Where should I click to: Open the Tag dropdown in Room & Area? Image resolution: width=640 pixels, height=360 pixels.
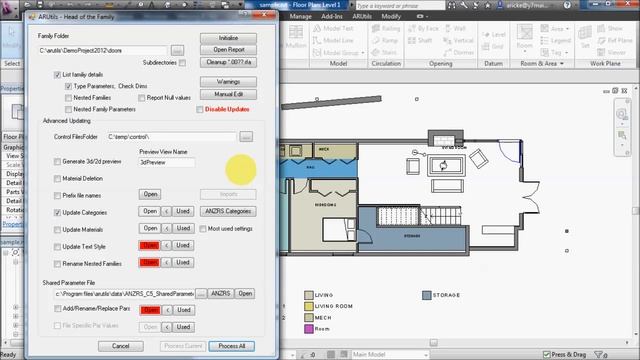(x=567, y=53)
